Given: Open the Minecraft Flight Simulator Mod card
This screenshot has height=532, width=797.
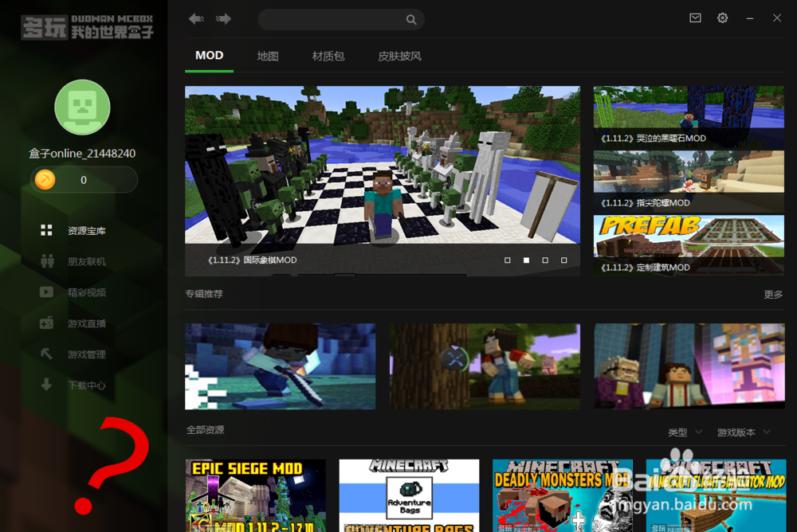Looking at the screenshot, I should [717, 495].
